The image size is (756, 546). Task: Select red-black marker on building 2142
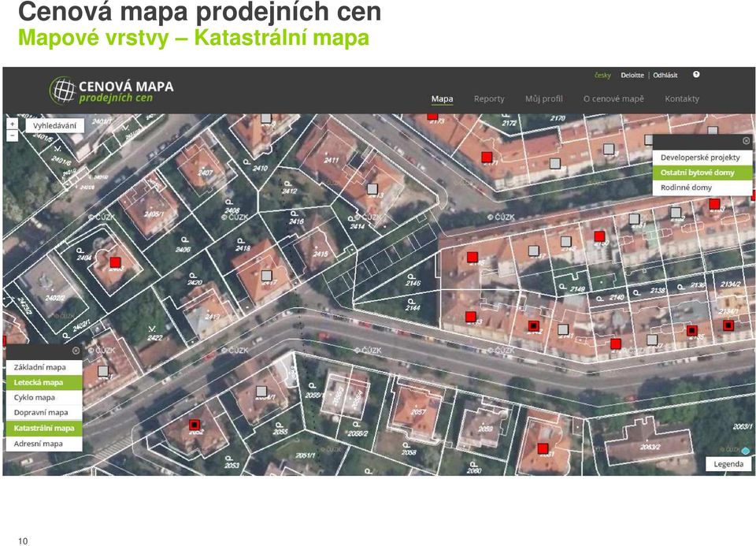point(533,325)
